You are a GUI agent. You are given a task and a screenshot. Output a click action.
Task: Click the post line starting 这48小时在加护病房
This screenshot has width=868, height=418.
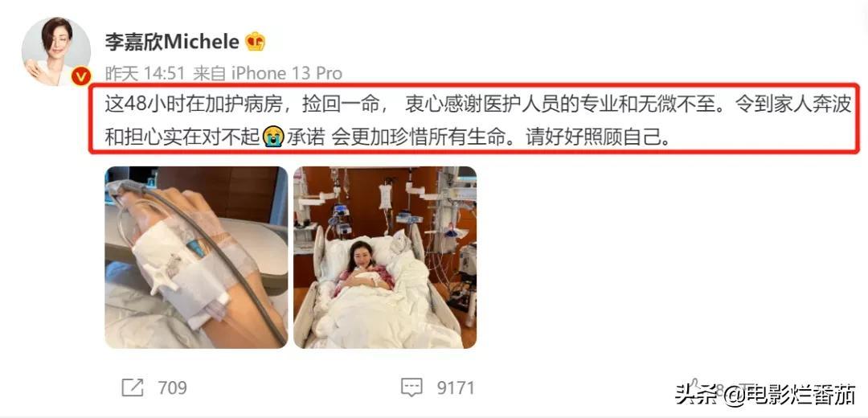(477, 104)
